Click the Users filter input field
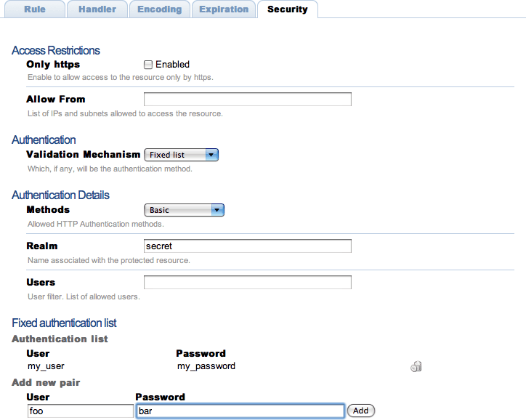Image resolution: width=526 pixels, height=420 pixels. coord(247,283)
